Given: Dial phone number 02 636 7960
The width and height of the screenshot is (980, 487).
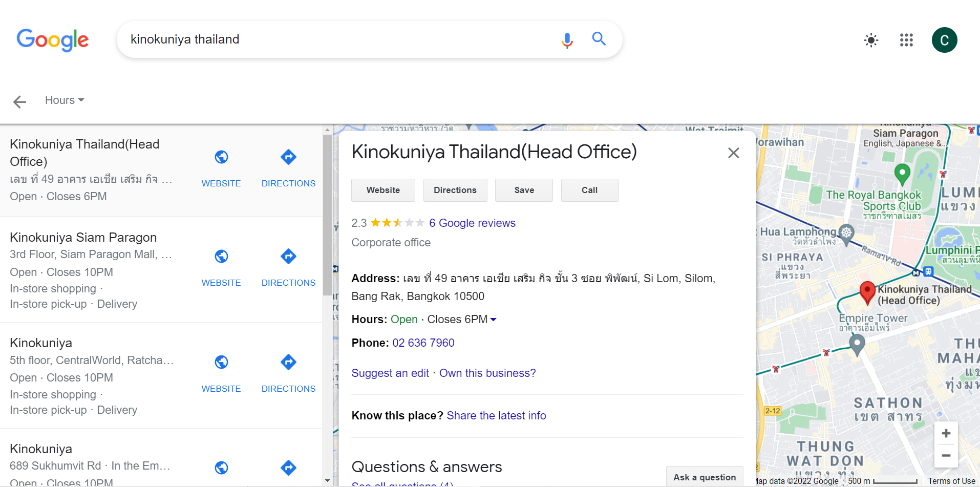Looking at the screenshot, I should point(423,343).
